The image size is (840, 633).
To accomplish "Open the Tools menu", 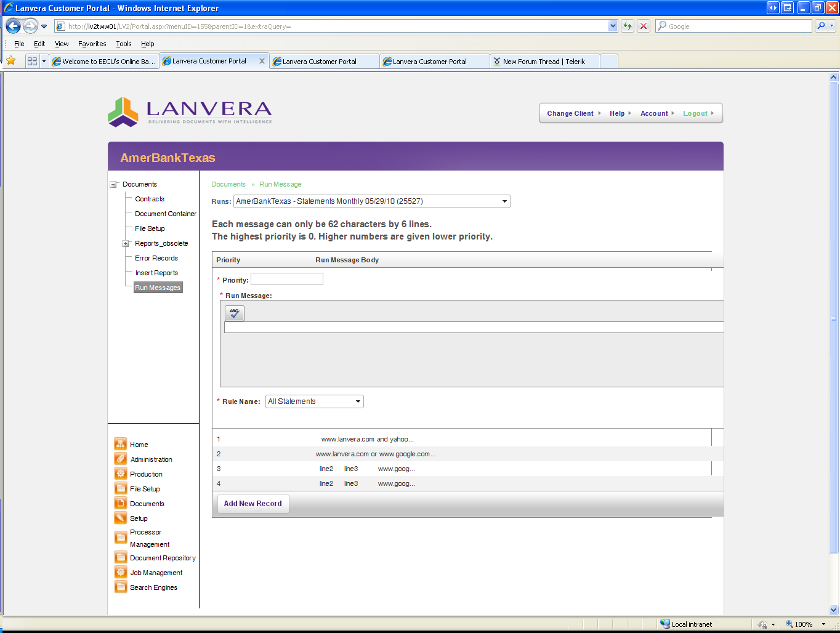I will tap(124, 44).
